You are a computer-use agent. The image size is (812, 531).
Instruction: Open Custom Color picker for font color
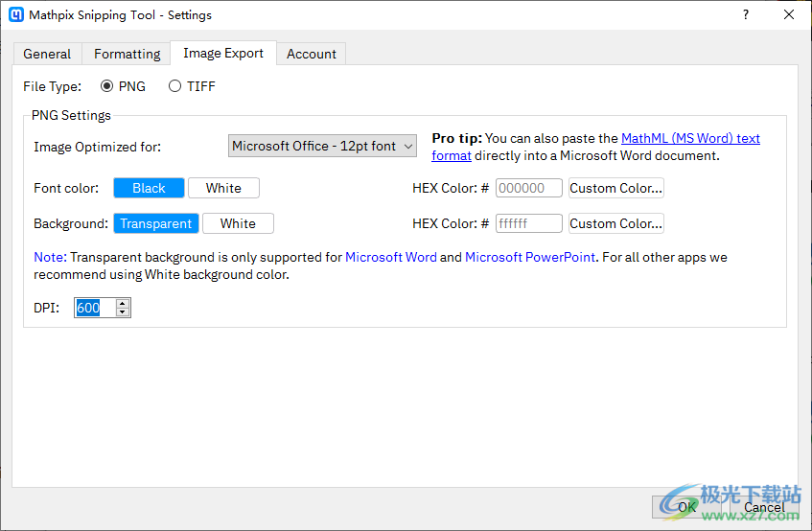[x=616, y=188]
